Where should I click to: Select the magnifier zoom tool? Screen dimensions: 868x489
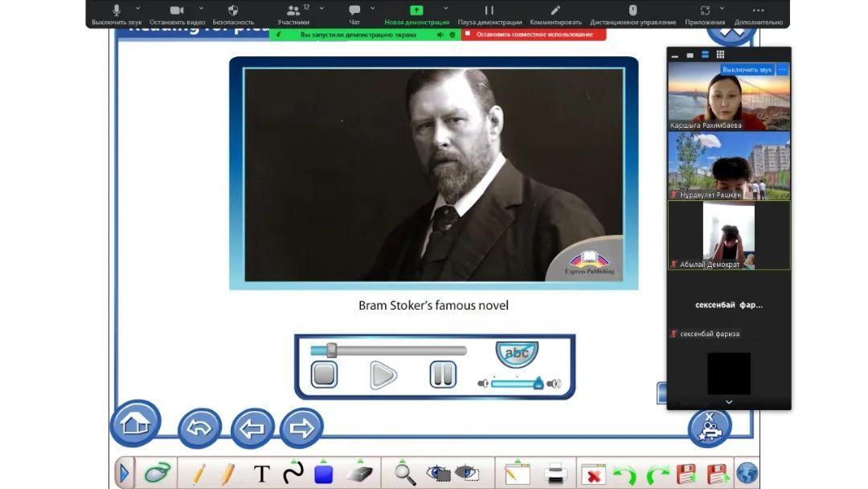[x=404, y=474]
